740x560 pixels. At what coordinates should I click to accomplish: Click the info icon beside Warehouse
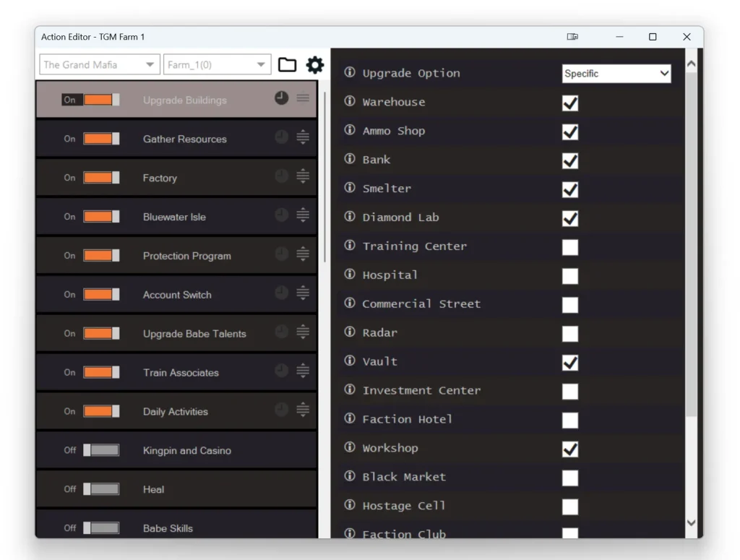350,101
